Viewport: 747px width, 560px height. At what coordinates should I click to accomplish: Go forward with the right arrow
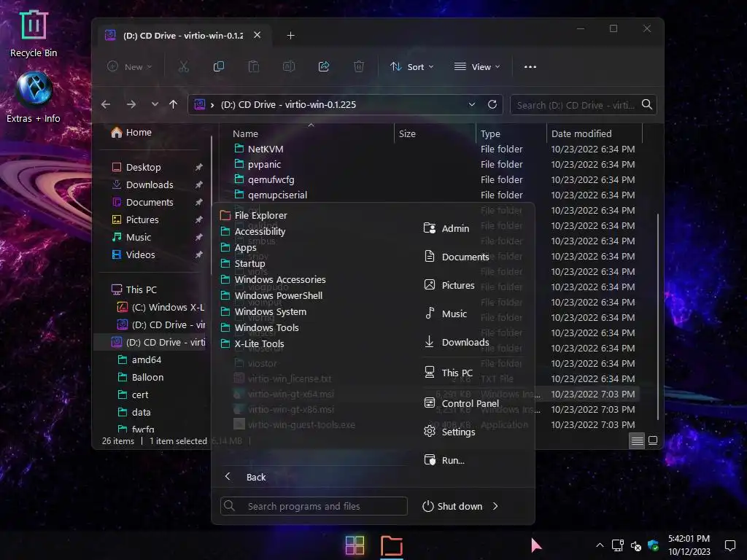click(131, 104)
